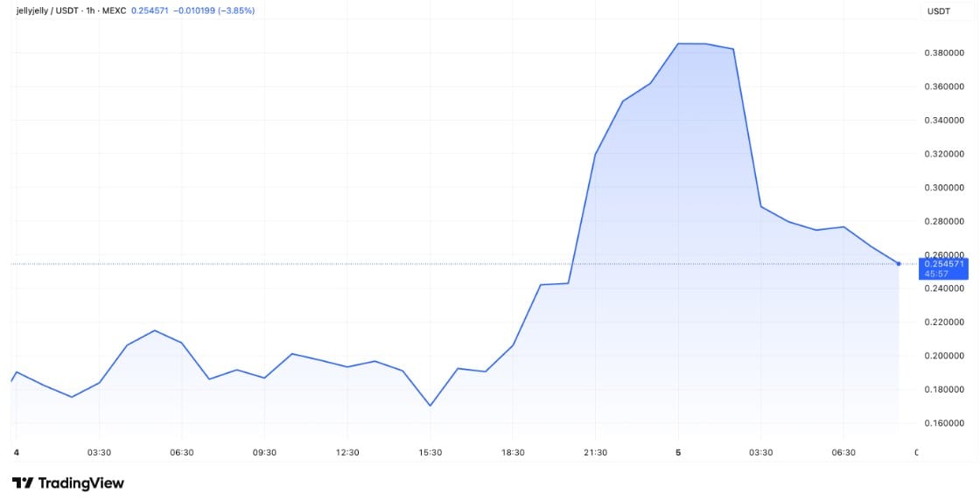Open the TradingView wordmark link
Viewport: 980px width, 500px height.
click(x=80, y=483)
